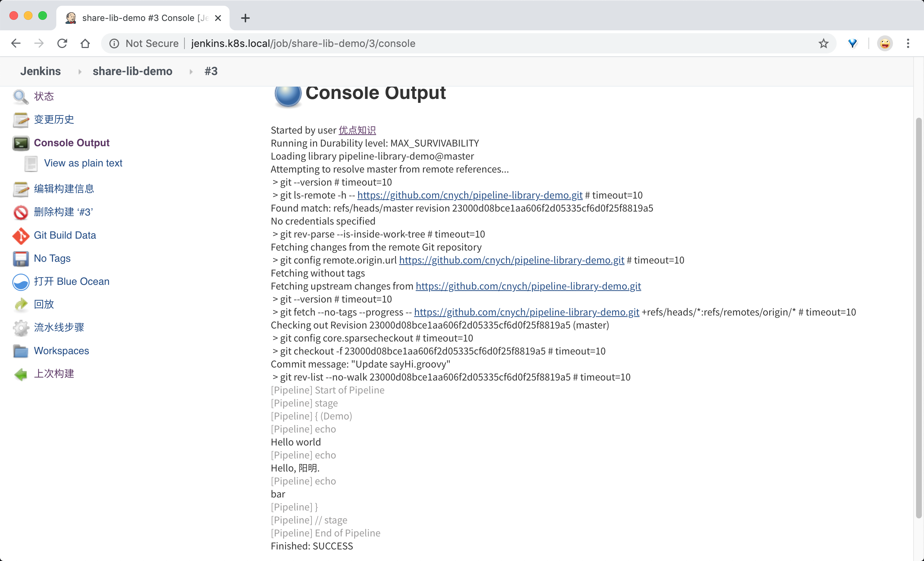Go to 上次构建 previous build
The image size is (924, 561).
54,374
